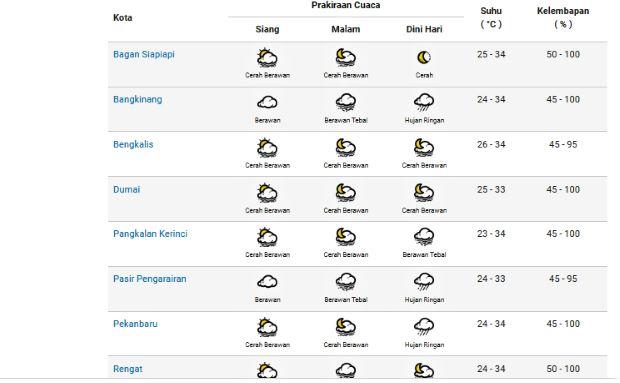Click Bengkalis Siang partly cloudy sun icon
The width and height of the screenshot is (620, 383).
(x=267, y=148)
